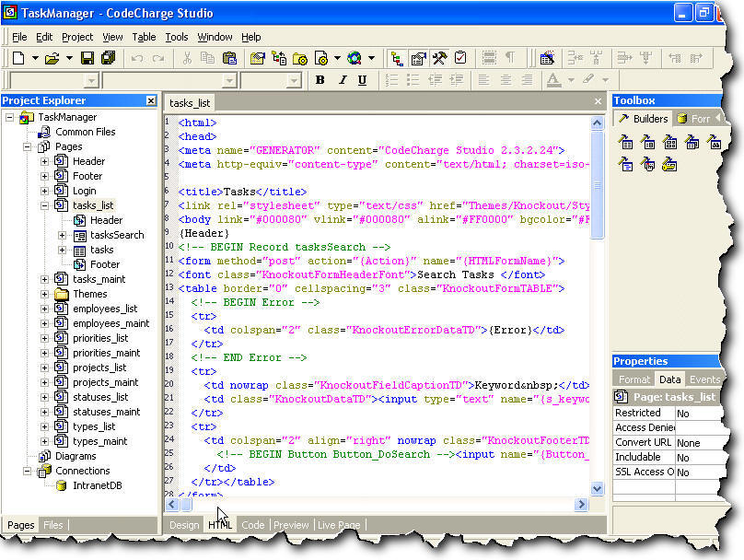Screen dimensions: 744x560
Task: Click the Restricted property value No
Action: click(x=700, y=414)
